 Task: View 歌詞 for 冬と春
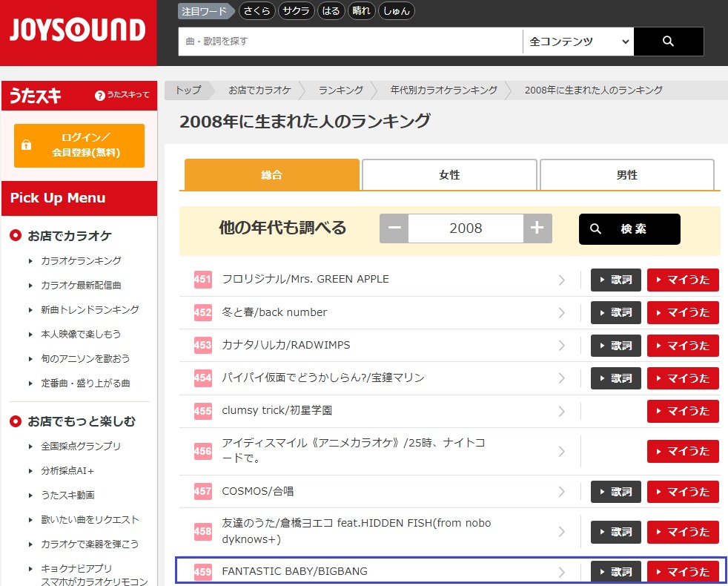[615, 313]
